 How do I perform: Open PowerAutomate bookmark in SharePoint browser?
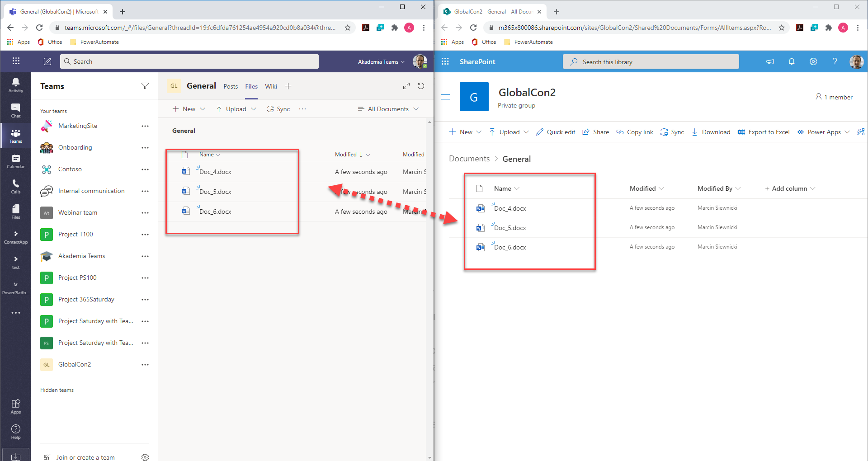pyautogui.click(x=528, y=42)
